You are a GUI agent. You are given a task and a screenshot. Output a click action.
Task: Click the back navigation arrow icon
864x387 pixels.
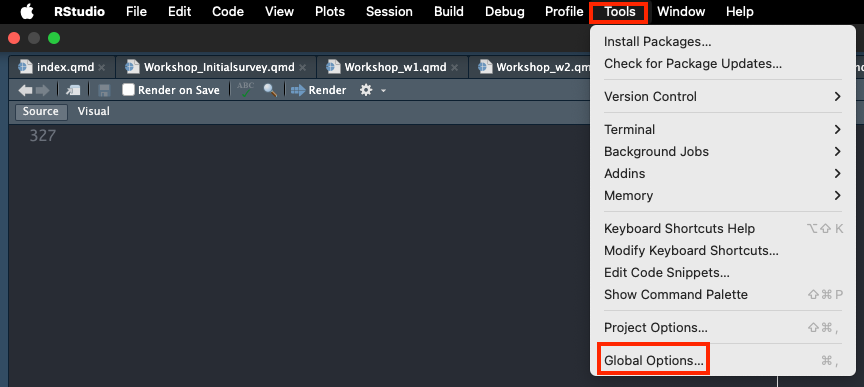pos(25,90)
